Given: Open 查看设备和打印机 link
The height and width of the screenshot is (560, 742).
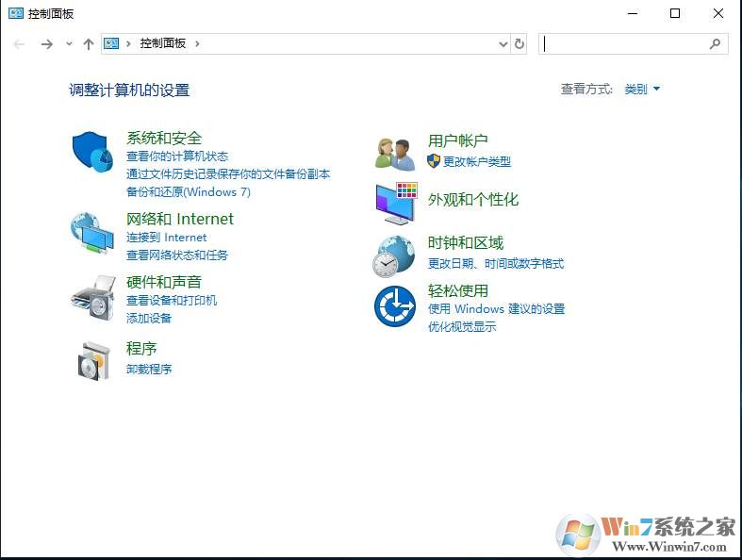Looking at the screenshot, I should pos(172,301).
